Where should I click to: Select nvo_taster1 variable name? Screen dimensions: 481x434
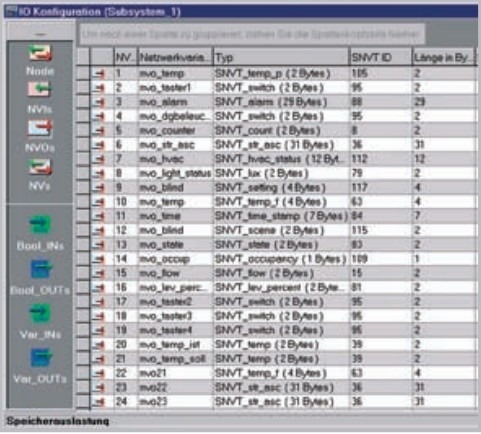click(165, 88)
